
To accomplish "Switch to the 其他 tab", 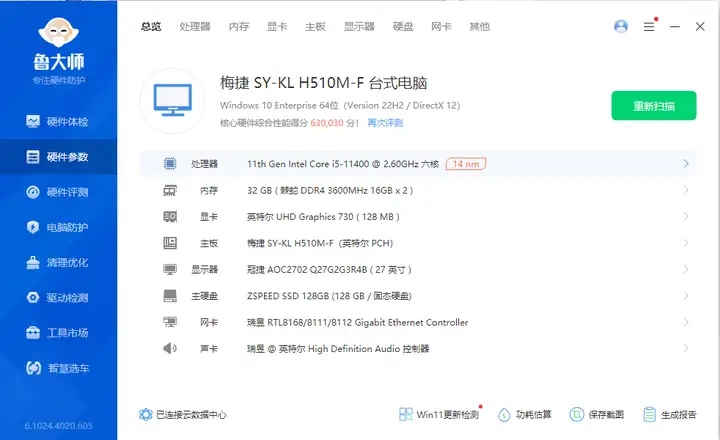I will [479, 27].
